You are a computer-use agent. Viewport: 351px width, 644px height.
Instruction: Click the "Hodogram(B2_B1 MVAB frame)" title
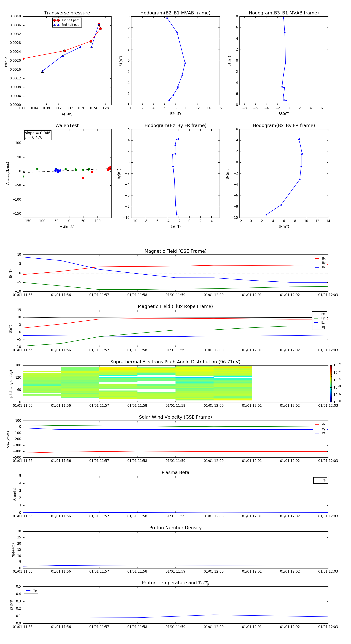pyautogui.click(x=175, y=13)
